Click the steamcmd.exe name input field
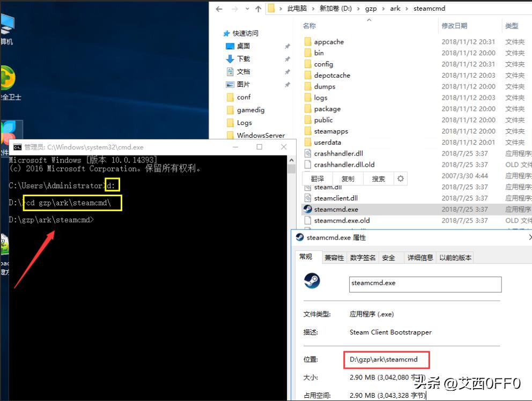Image resolution: width=532 pixels, height=401 pixels. (x=425, y=284)
